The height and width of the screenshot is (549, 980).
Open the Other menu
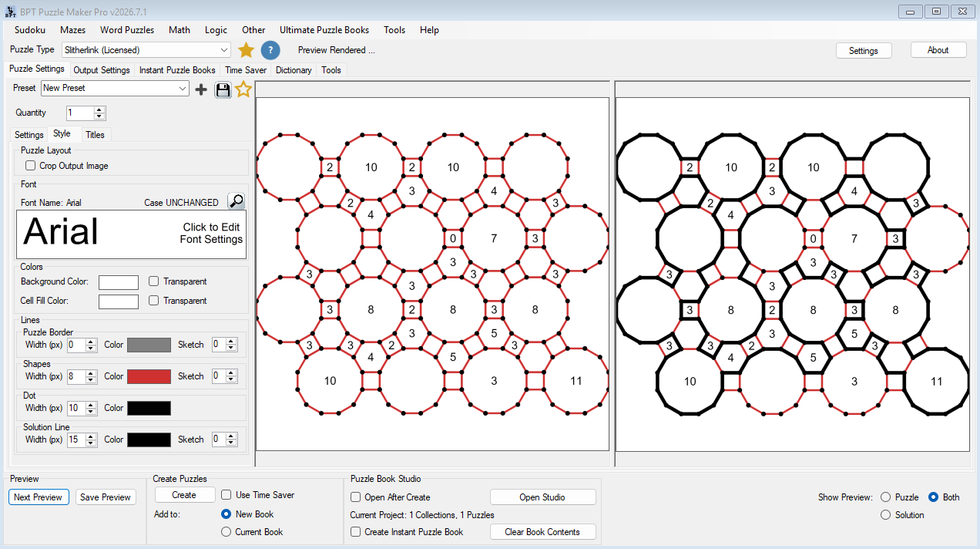pos(253,30)
